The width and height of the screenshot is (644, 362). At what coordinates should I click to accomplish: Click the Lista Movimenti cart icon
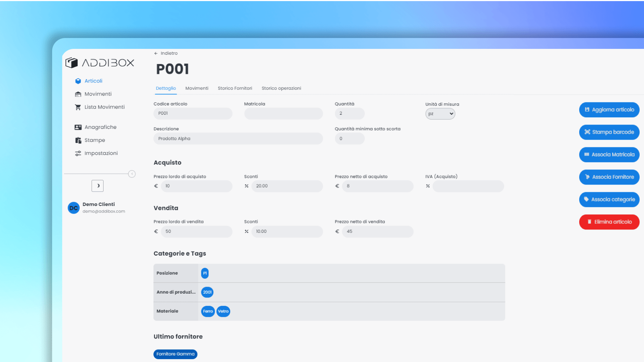tap(78, 107)
